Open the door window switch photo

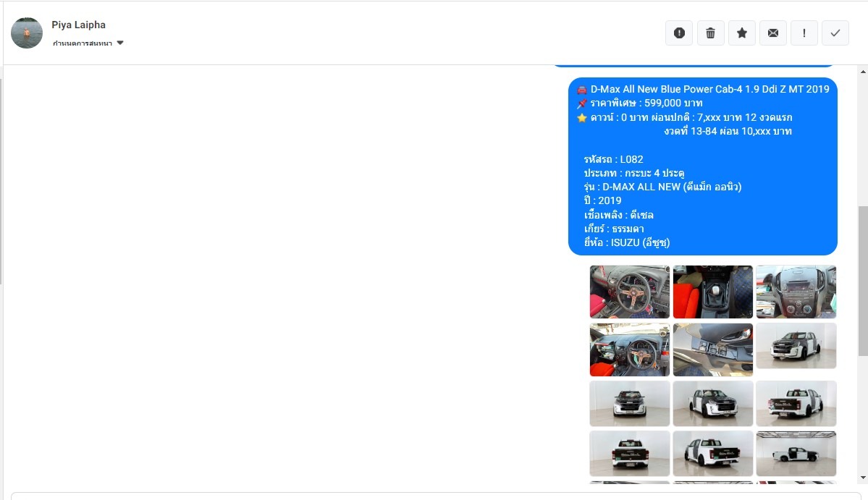pyautogui.click(x=713, y=349)
